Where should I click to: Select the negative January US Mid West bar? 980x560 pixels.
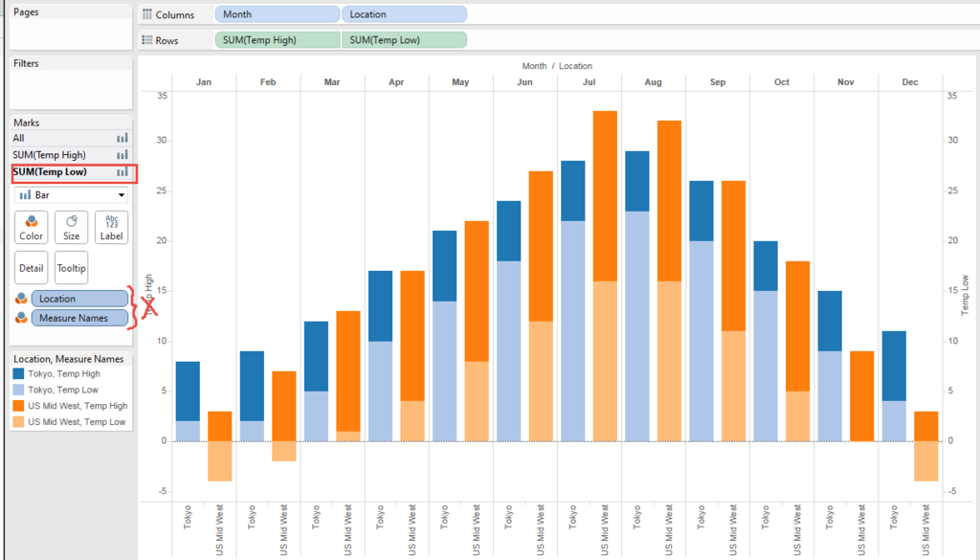(220, 461)
